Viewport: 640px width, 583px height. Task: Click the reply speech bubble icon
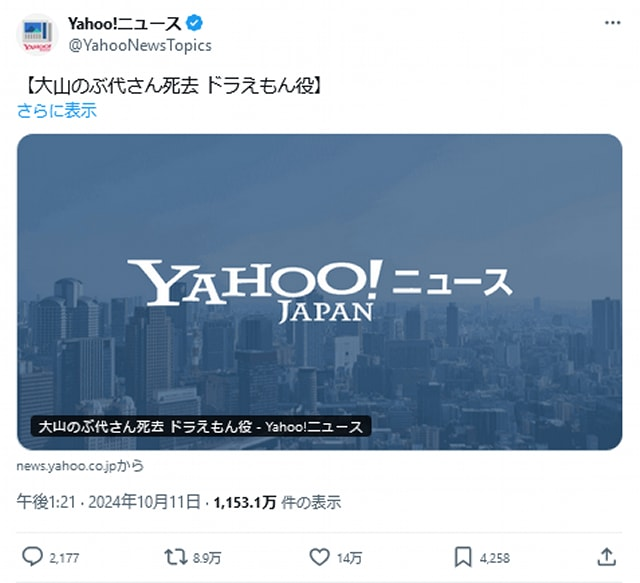coord(32,557)
